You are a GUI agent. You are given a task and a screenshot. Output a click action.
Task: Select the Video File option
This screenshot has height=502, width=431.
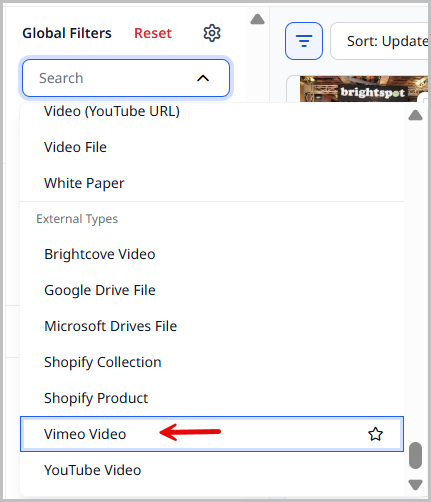click(x=212, y=147)
